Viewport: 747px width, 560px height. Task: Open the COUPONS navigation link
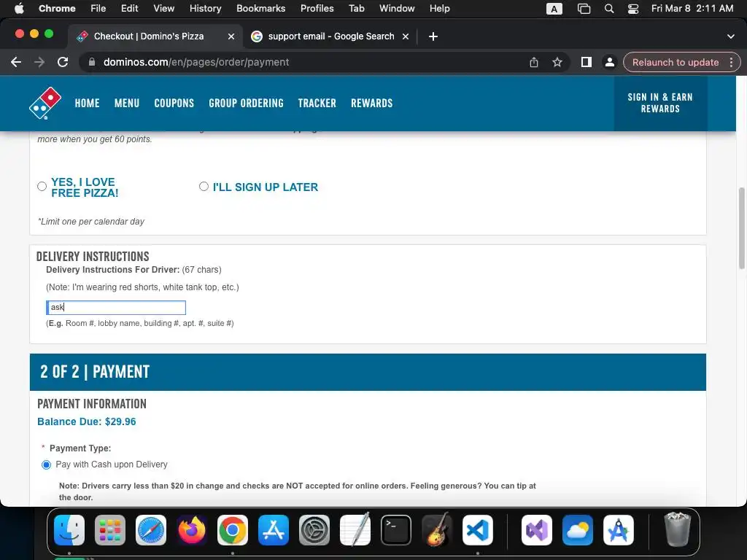pos(174,104)
